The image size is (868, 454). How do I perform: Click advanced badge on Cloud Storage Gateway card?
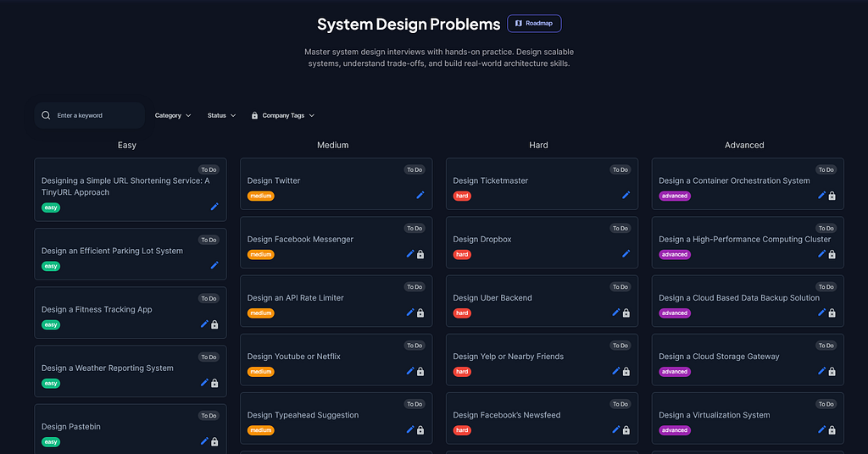coord(674,372)
